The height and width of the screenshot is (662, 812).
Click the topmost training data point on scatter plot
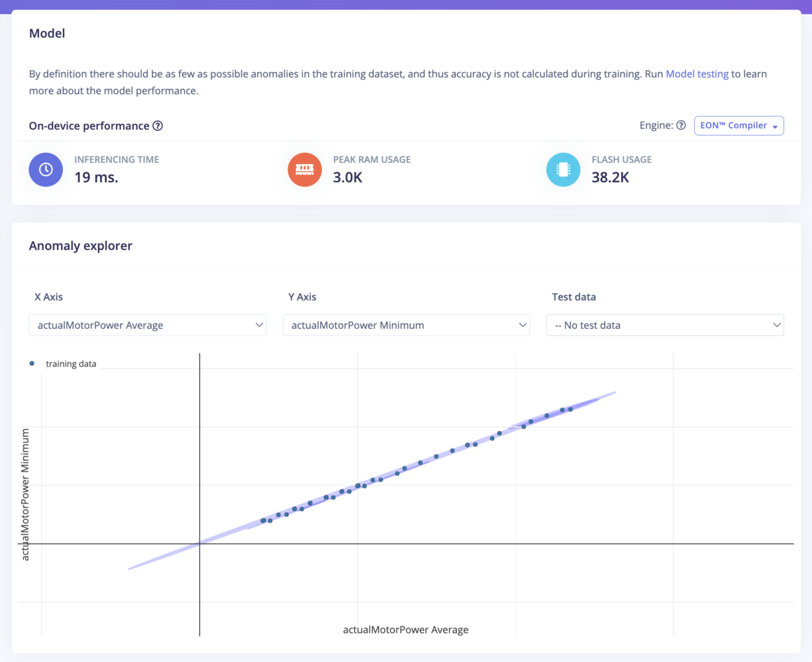click(x=570, y=409)
